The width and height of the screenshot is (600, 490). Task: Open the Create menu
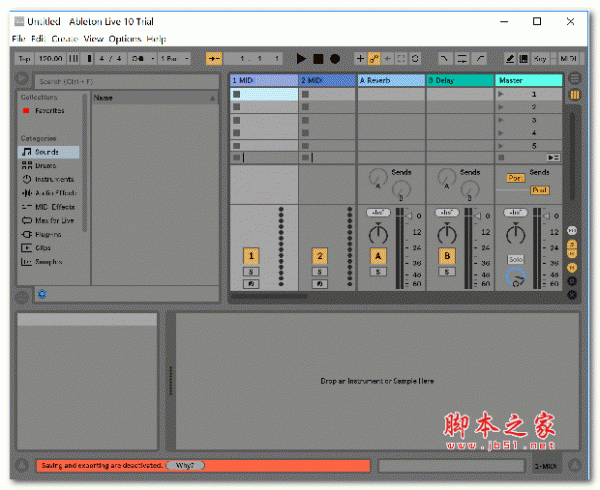point(65,38)
